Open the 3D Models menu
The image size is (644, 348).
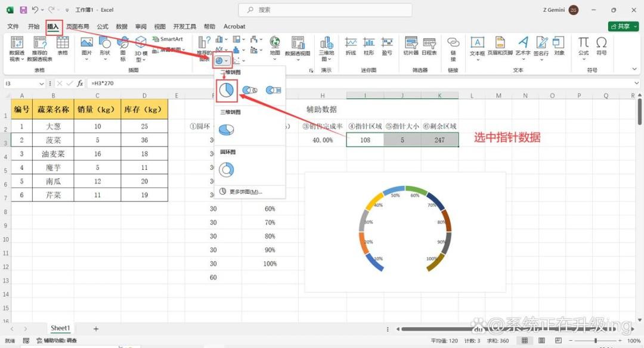[x=141, y=48]
